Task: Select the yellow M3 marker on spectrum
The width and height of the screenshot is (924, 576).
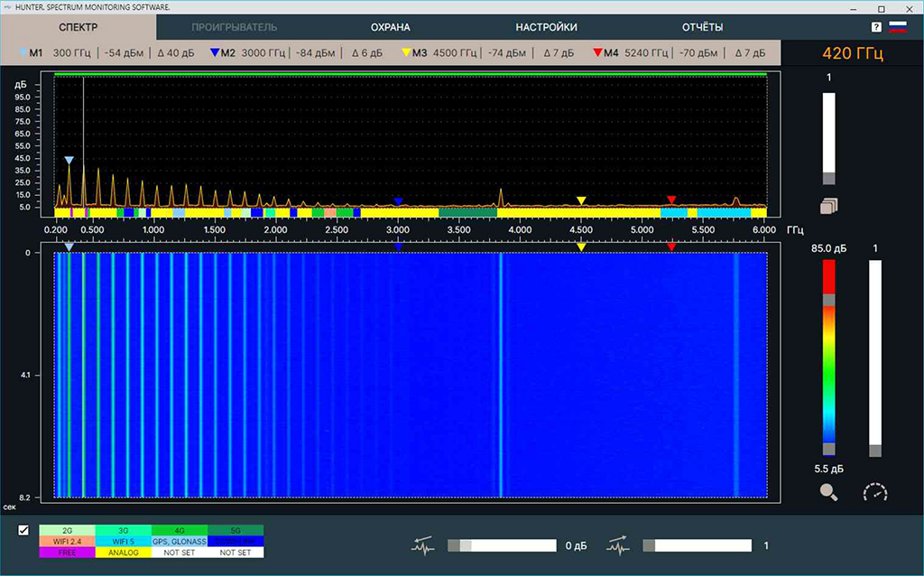Action: point(581,201)
